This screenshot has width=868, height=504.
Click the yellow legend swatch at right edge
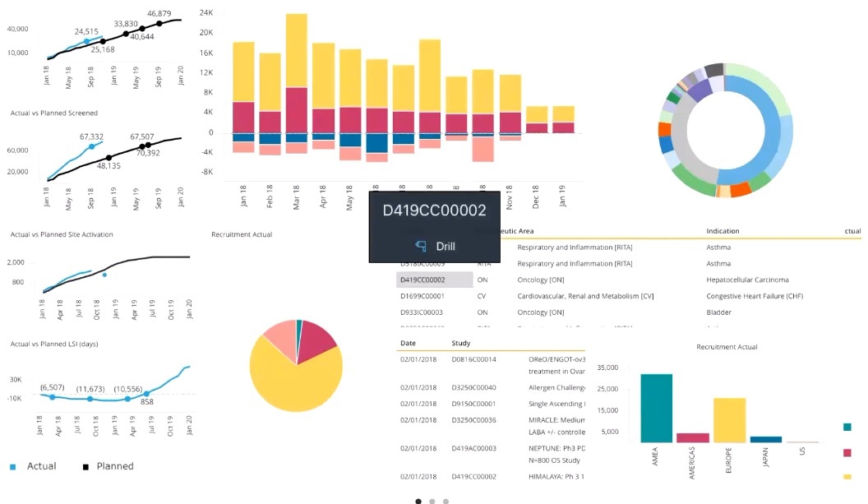point(847,477)
